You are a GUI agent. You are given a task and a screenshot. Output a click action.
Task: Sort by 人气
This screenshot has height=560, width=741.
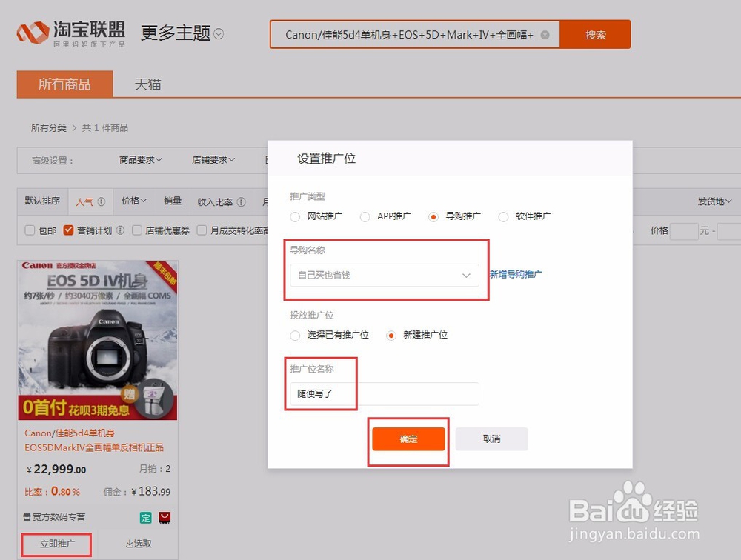[84, 201]
